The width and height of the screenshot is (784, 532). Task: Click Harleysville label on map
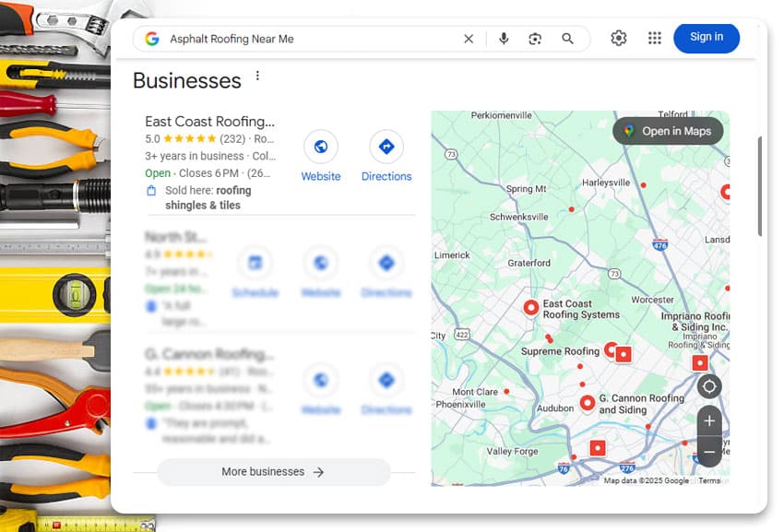pos(606,183)
